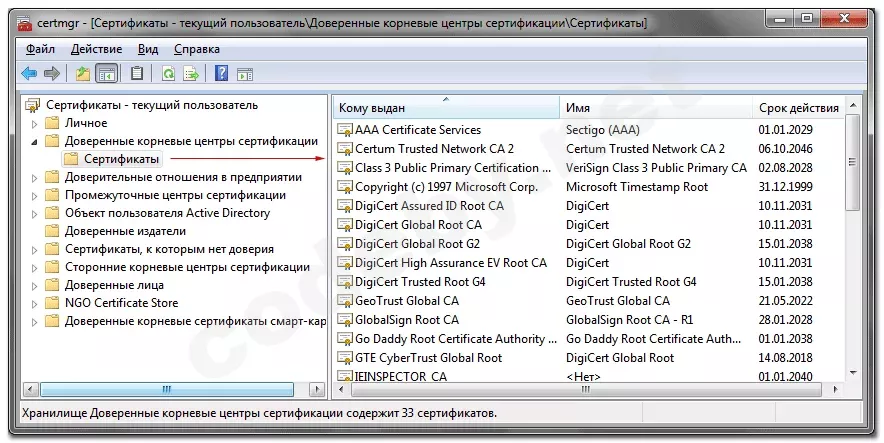
Task: Click folder icon beside Доверенные лица
Action: click(52, 285)
